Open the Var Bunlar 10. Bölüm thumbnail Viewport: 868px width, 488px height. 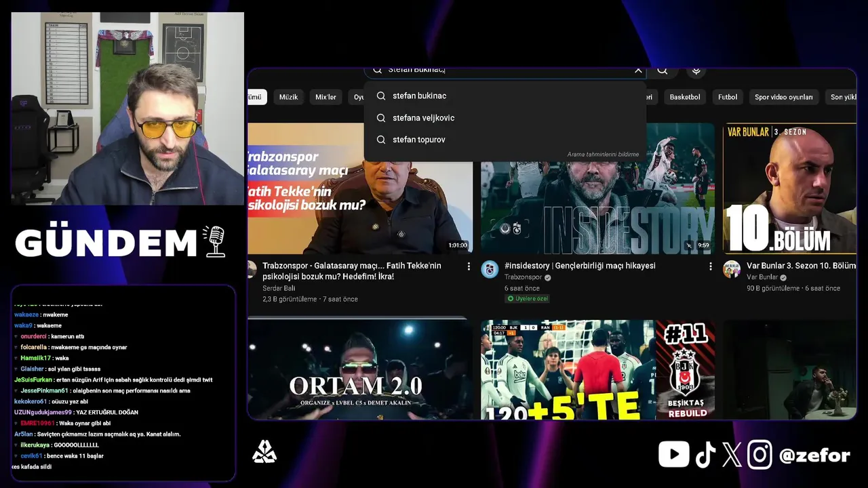(789, 188)
